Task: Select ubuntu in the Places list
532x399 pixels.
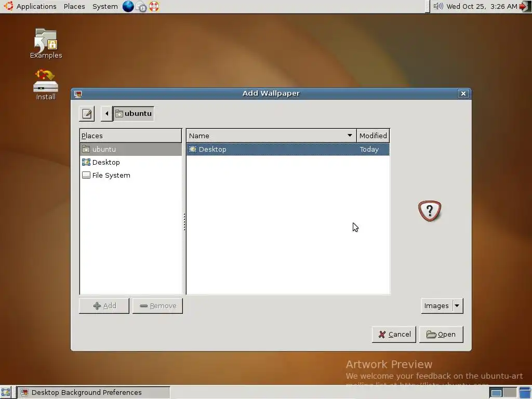Action: pos(130,149)
